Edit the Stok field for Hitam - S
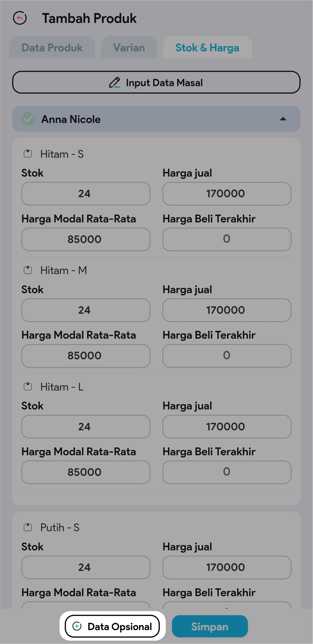Viewport: 313px width, 644px height. coord(86,194)
